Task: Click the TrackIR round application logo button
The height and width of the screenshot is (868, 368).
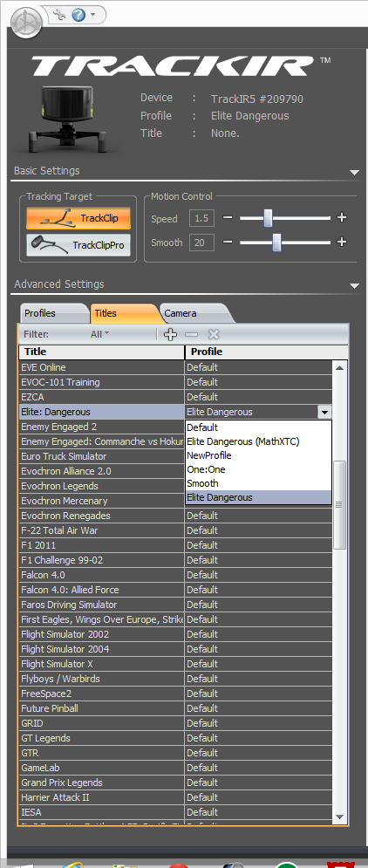Action: pyautogui.click(x=26, y=23)
